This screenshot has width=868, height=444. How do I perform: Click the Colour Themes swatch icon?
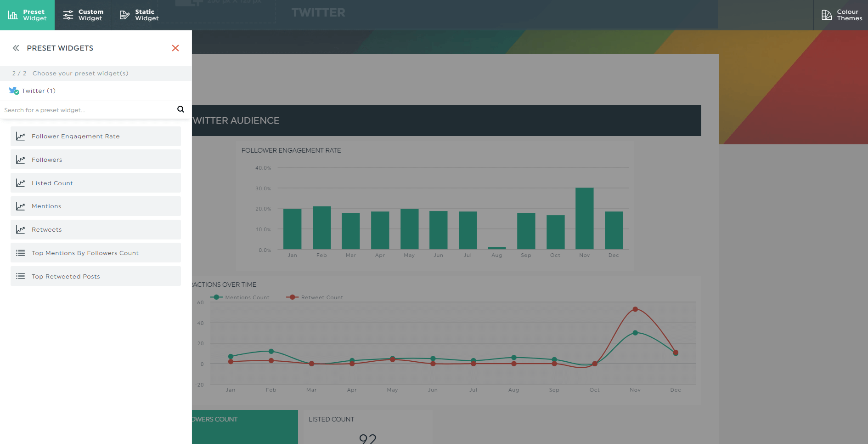(827, 15)
